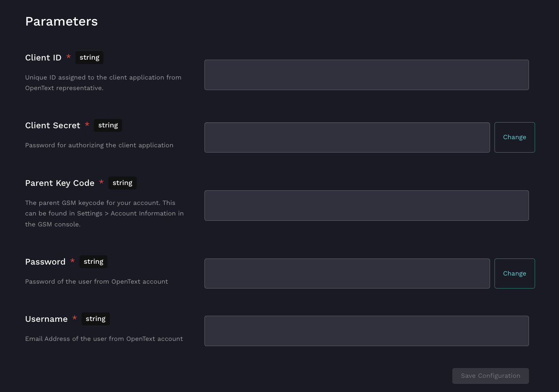Click the string tag next to Client ID
The image size is (559, 392).
click(89, 58)
